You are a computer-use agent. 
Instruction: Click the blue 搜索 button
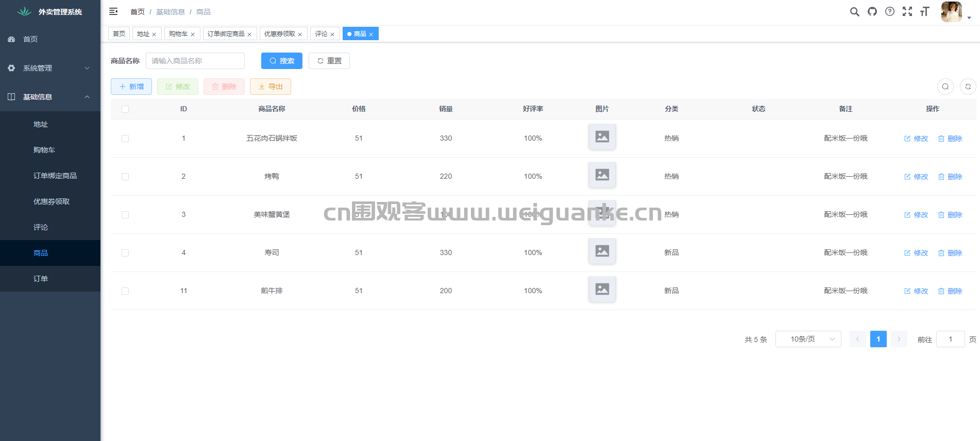281,61
